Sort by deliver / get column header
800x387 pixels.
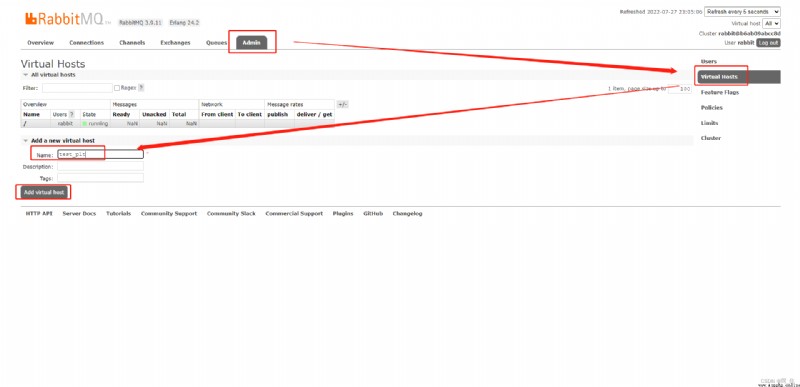(314, 115)
